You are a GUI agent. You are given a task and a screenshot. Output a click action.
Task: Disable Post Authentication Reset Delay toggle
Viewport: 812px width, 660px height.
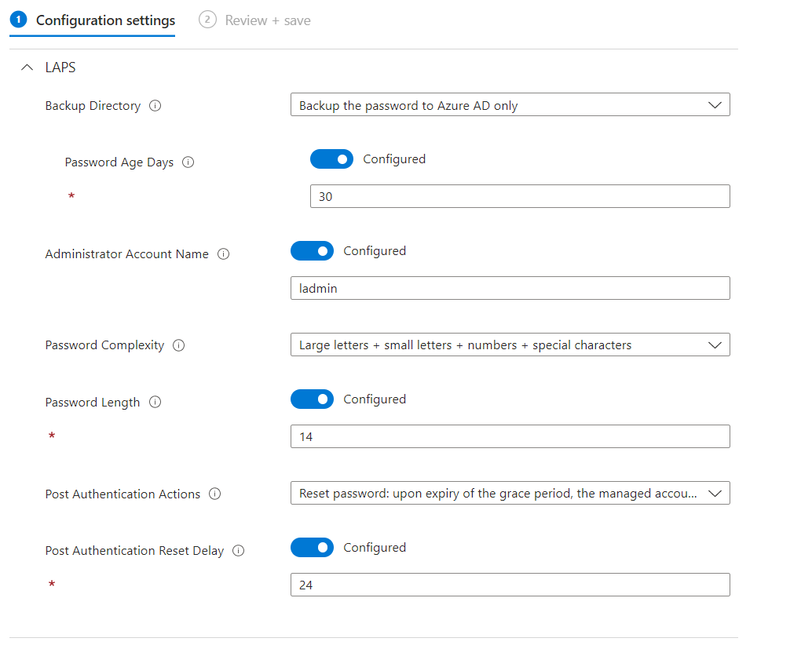[x=312, y=547]
